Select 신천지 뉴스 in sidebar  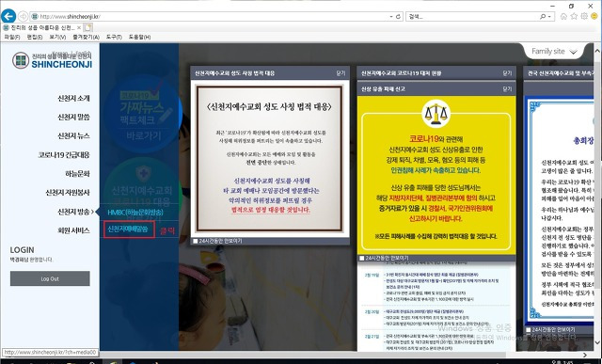tap(73, 136)
